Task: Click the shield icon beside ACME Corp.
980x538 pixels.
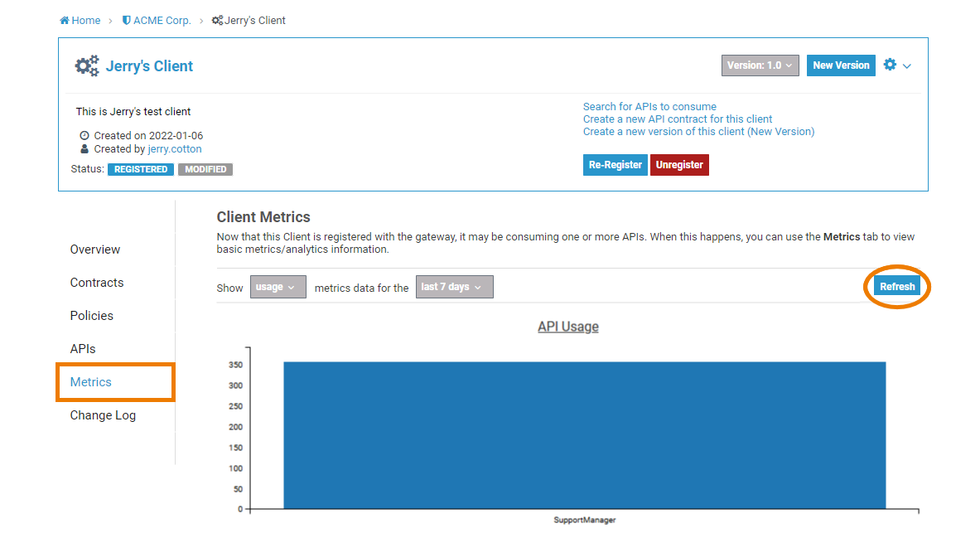Action: coord(126,21)
